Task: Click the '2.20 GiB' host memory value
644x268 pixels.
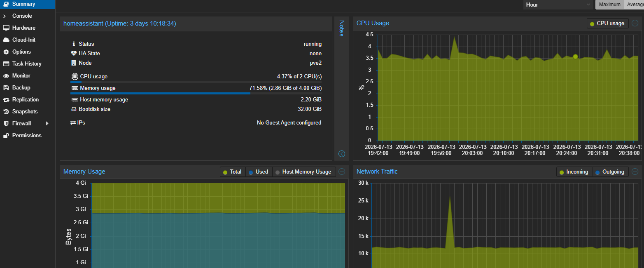Action: click(311, 100)
